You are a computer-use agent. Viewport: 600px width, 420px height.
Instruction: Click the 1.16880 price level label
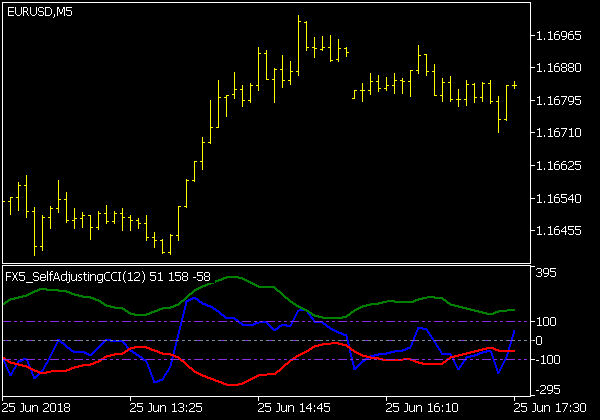[x=559, y=68]
